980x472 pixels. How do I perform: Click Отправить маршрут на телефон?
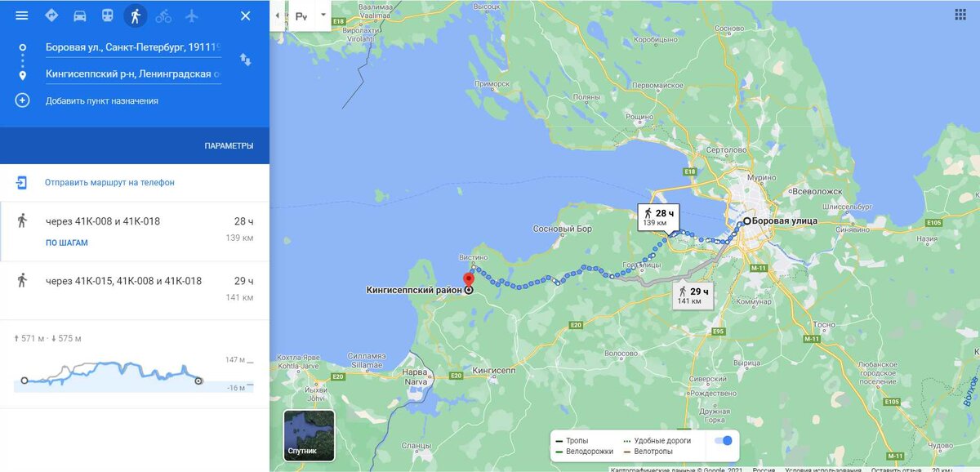click(x=109, y=182)
